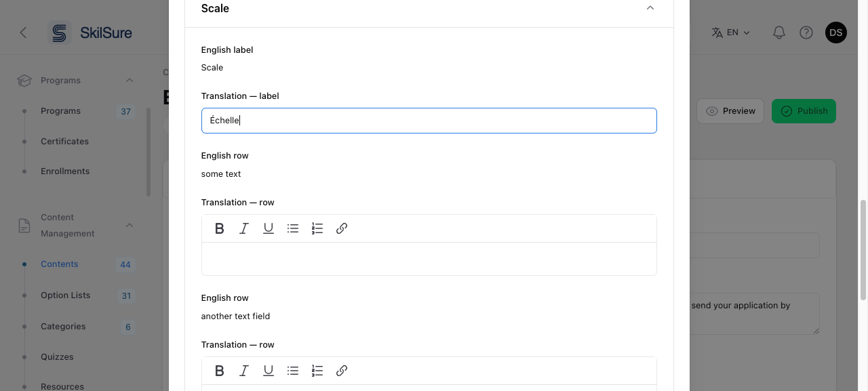Collapse the Content Management sidebar group
Screen dimensions: 868x391
point(130,225)
